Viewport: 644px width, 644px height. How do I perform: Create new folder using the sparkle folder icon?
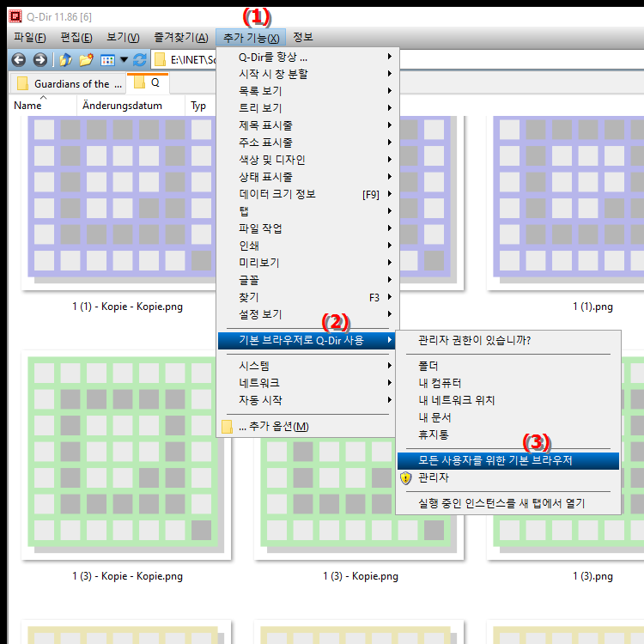pyautogui.click(x=86, y=60)
